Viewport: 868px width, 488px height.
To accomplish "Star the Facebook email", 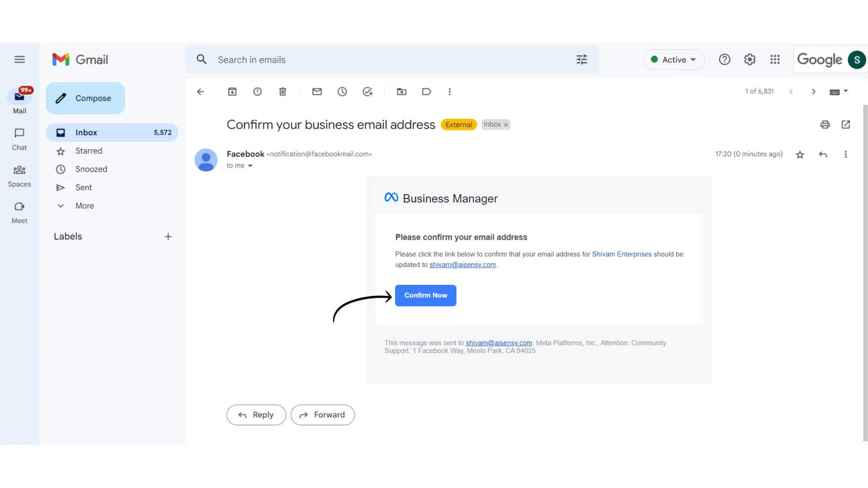I will point(800,154).
